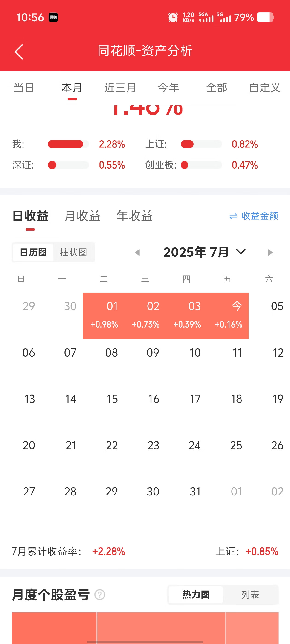Tap the back arrow icon
The height and width of the screenshot is (644, 290).
pyautogui.click(x=19, y=52)
